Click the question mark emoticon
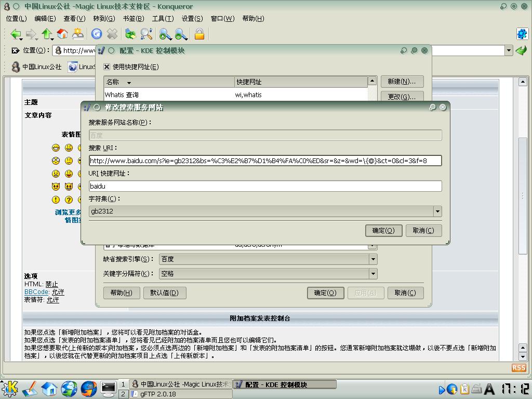This screenshot has width=532, height=399. click(69, 199)
